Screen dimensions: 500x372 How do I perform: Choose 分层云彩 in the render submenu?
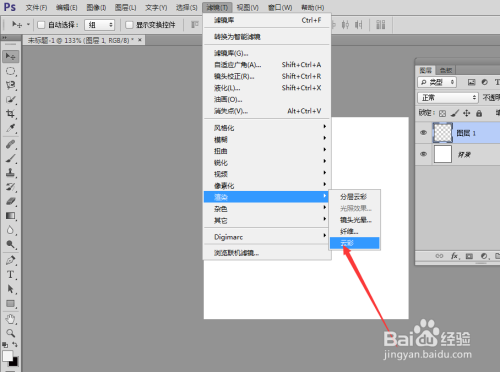(354, 197)
